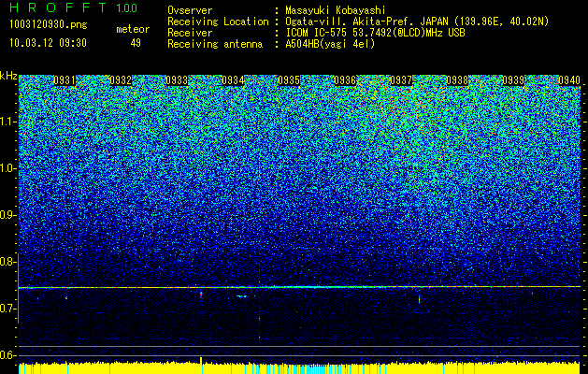Click the 0.6 frequency axis label
Viewport: 588px width, 374px height.
pyautogui.click(x=8, y=355)
